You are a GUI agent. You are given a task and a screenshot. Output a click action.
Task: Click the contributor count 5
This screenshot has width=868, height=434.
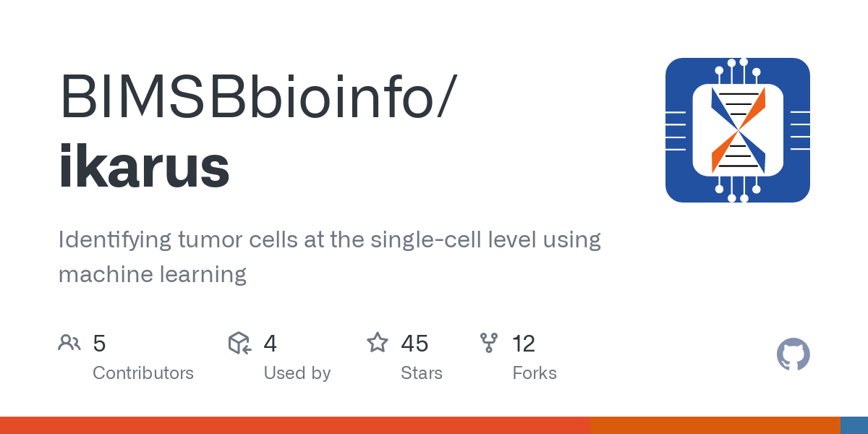tap(100, 343)
